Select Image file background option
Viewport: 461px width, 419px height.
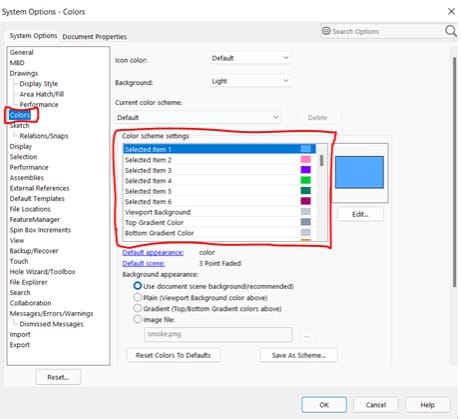pos(137,319)
